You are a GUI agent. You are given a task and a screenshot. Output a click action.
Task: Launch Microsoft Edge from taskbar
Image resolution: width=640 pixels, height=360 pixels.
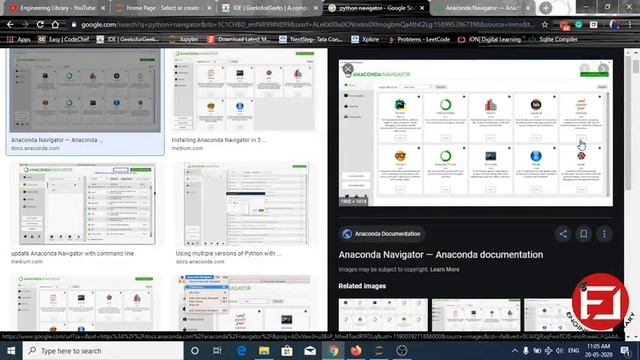click(241, 351)
